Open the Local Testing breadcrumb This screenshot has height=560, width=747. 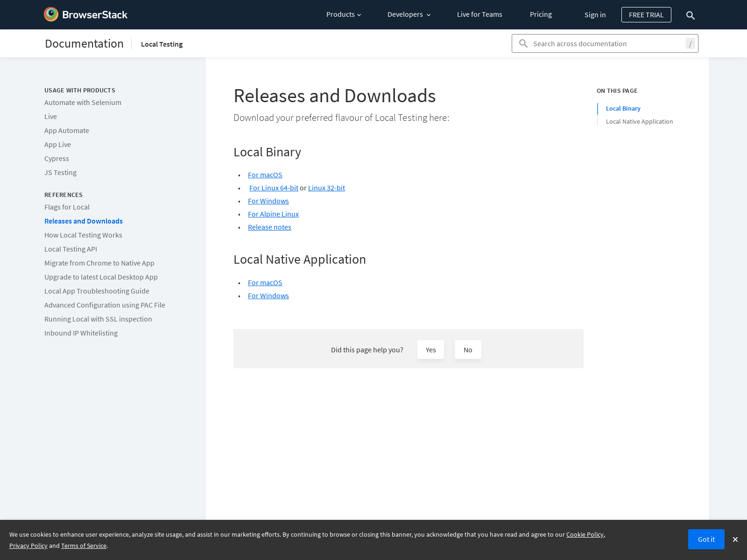tap(162, 44)
